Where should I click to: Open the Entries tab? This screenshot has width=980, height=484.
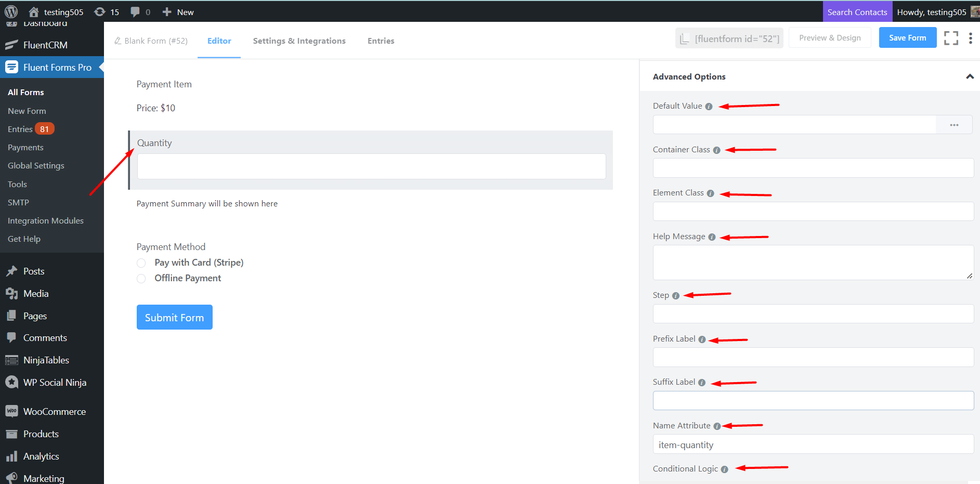tap(381, 41)
